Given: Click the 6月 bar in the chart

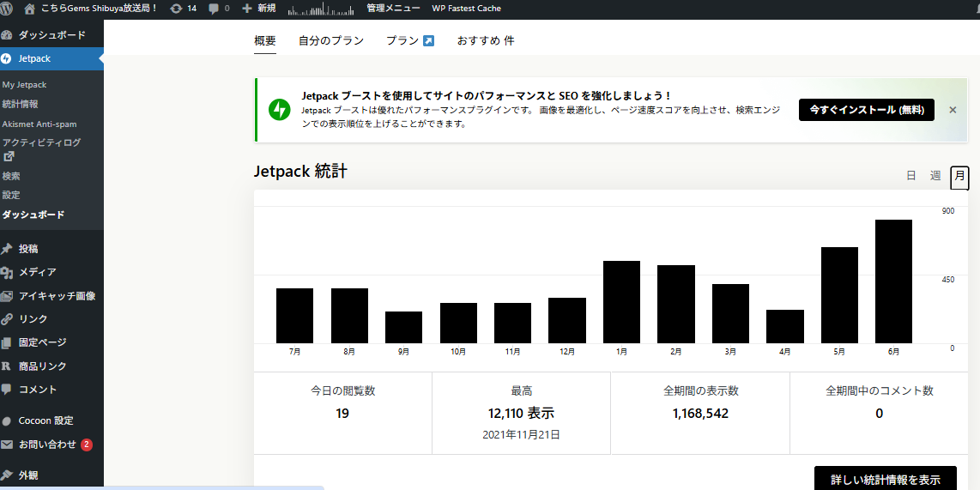Looking at the screenshot, I should pyautogui.click(x=893, y=281).
